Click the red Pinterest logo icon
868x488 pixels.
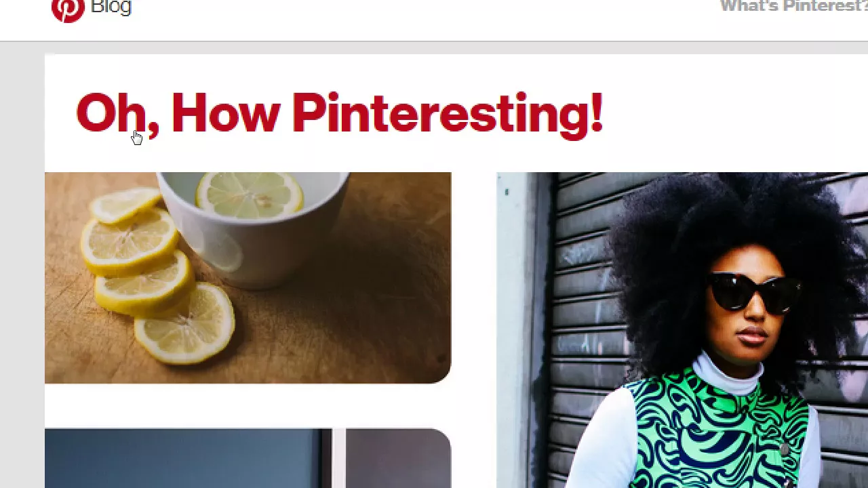pyautogui.click(x=68, y=9)
